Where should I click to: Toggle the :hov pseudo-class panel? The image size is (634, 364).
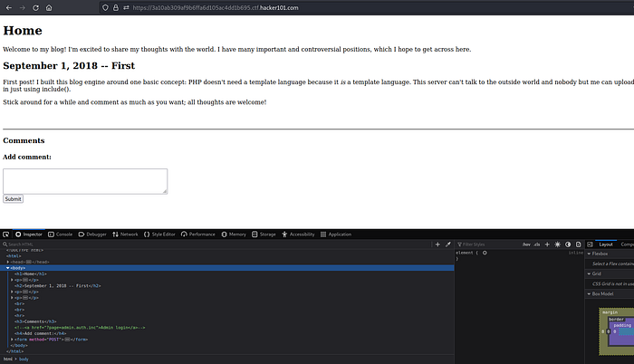click(x=525, y=244)
